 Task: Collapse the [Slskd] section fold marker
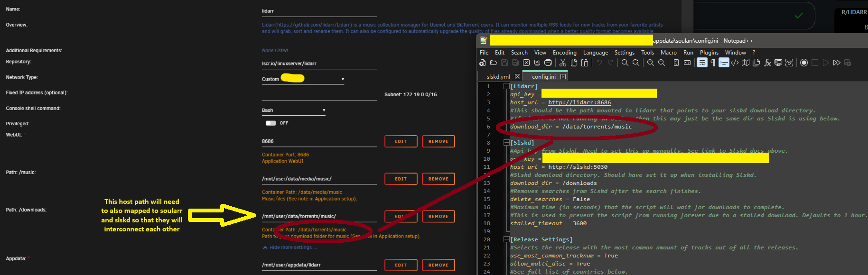click(506, 143)
